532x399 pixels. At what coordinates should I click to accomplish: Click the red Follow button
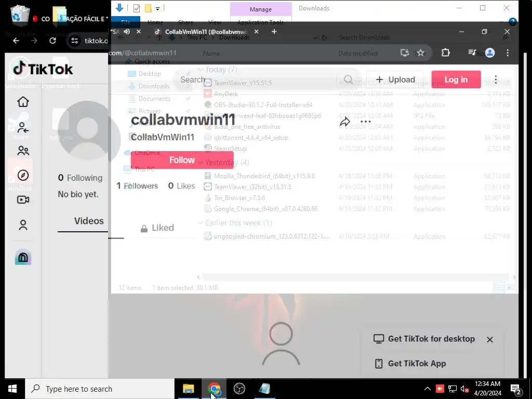(182, 160)
